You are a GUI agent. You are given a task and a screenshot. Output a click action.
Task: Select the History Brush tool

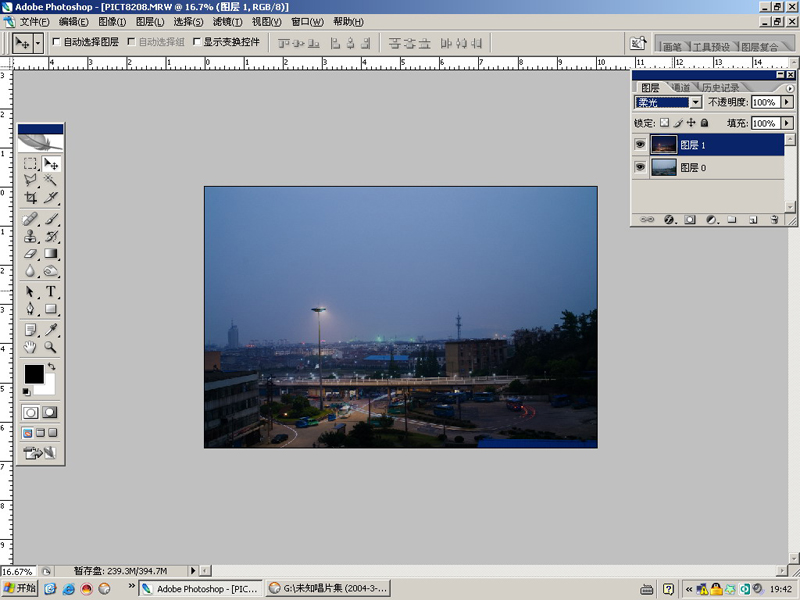pos(51,236)
